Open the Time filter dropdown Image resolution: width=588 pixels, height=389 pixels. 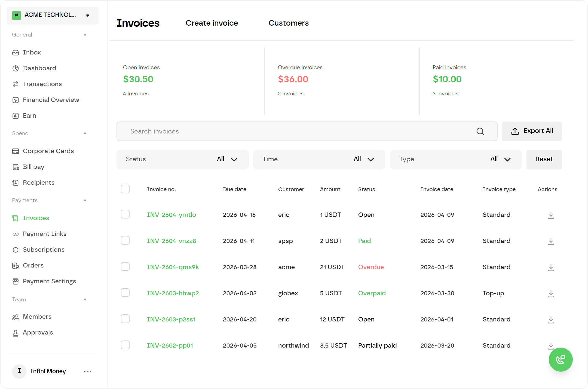click(319, 159)
